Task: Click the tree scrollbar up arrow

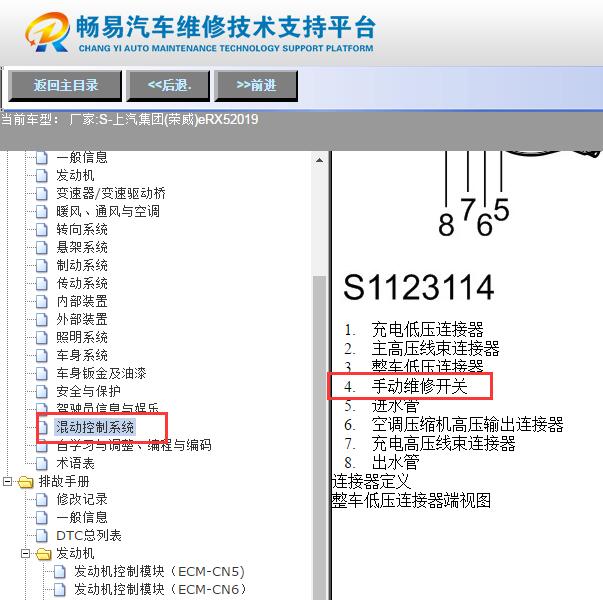Action: (319, 160)
